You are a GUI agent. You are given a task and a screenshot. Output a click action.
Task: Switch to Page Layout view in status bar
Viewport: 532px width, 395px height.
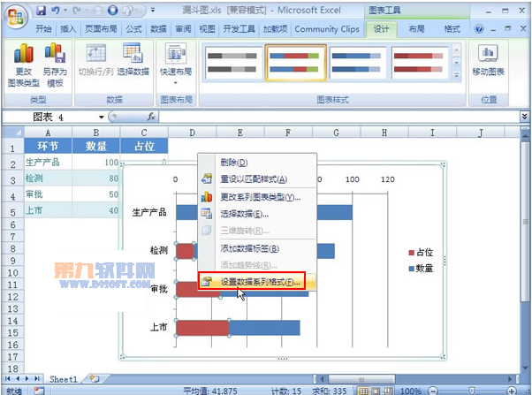[376, 391]
